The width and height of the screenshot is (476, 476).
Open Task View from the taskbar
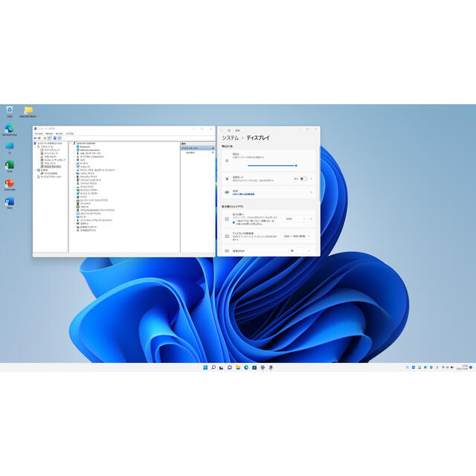222,367
